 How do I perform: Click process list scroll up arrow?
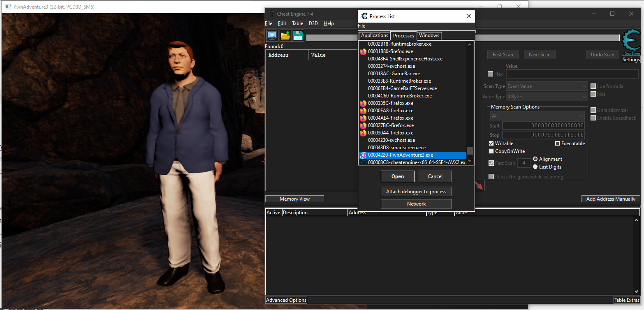pos(470,44)
